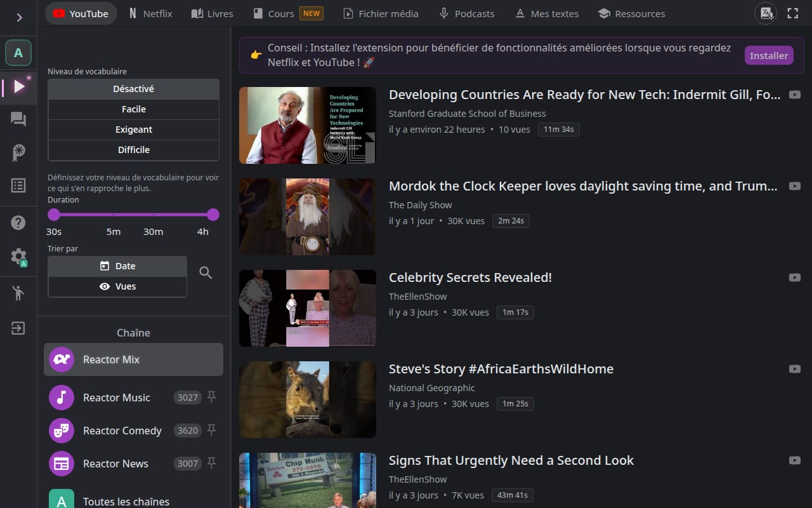Open the Mordok the Clock Keeper thumbnail
The image size is (812, 508).
coord(308,217)
